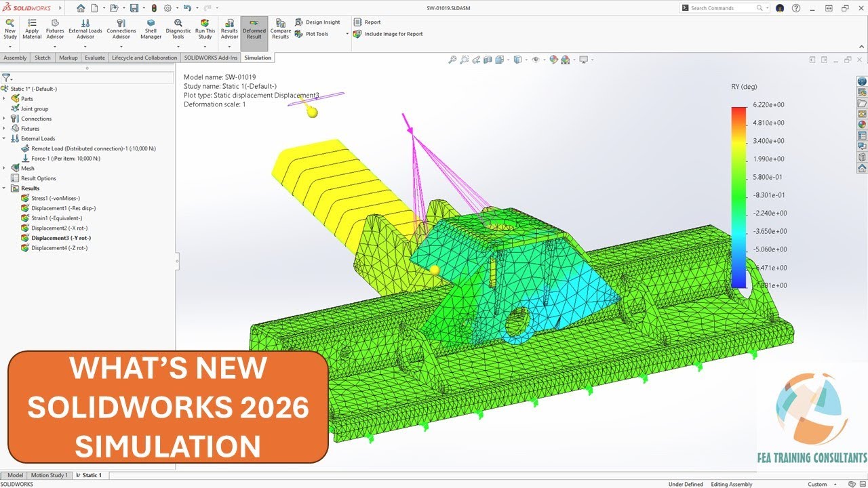Open Compare Results
This screenshot has height=488, width=868.
[281, 30]
